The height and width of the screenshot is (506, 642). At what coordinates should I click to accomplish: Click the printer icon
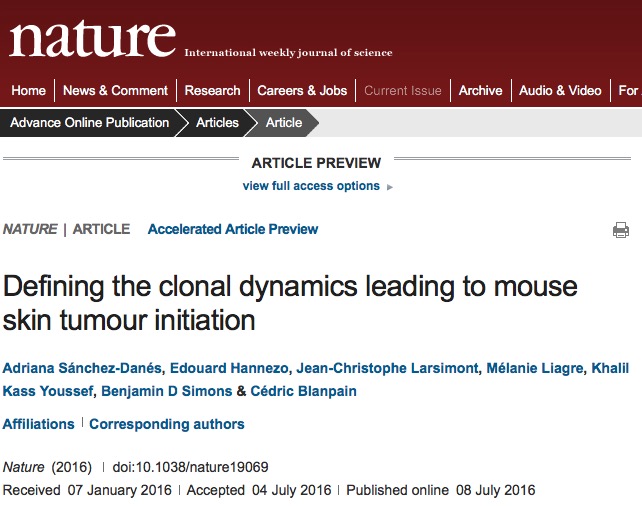pyautogui.click(x=621, y=230)
